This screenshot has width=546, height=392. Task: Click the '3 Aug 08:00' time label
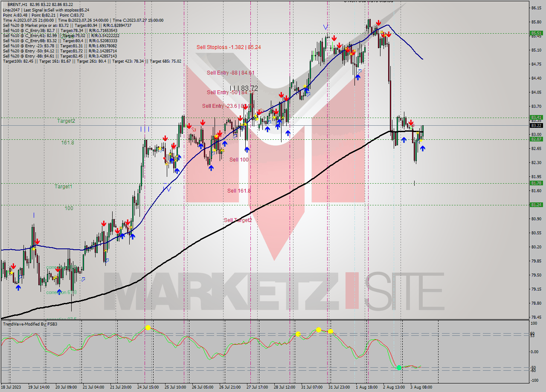pyautogui.click(x=421, y=387)
